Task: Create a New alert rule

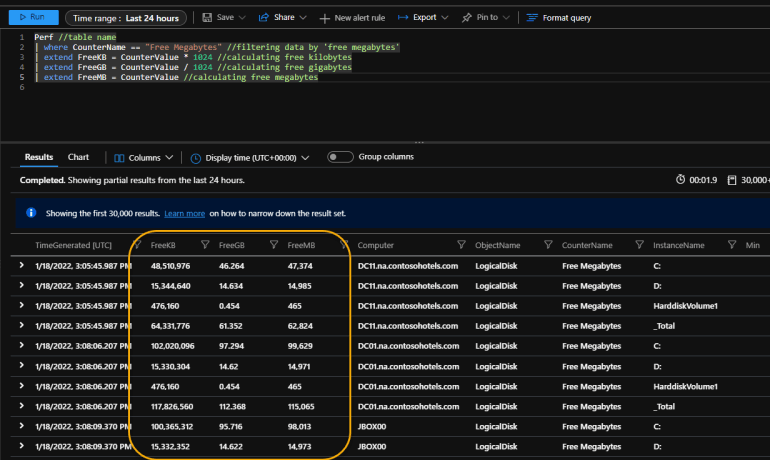Action: pyautogui.click(x=353, y=18)
